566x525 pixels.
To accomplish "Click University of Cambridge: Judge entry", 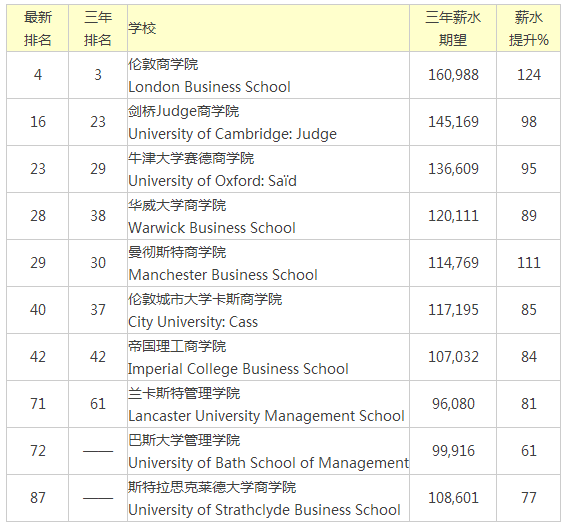I will (x=232, y=134).
